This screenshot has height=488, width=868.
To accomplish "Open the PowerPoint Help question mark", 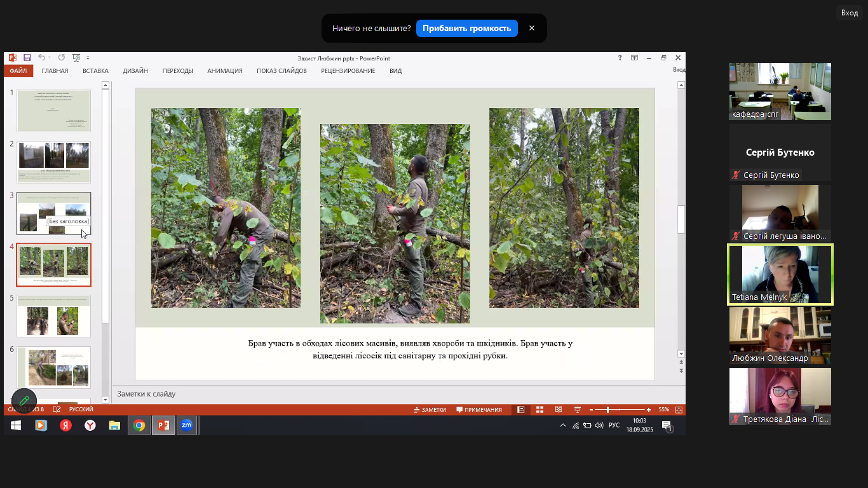I will pyautogui.click(x=620, y=58).
